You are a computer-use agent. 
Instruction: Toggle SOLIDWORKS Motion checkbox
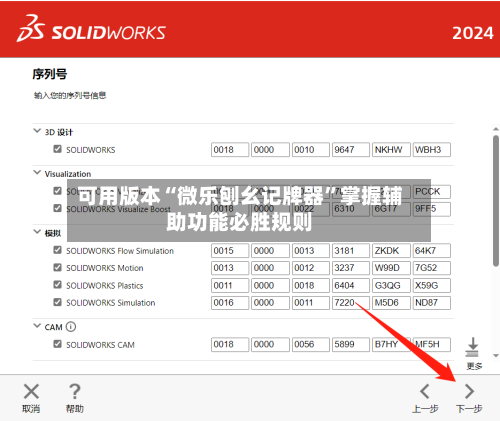(x=57, y=267)
